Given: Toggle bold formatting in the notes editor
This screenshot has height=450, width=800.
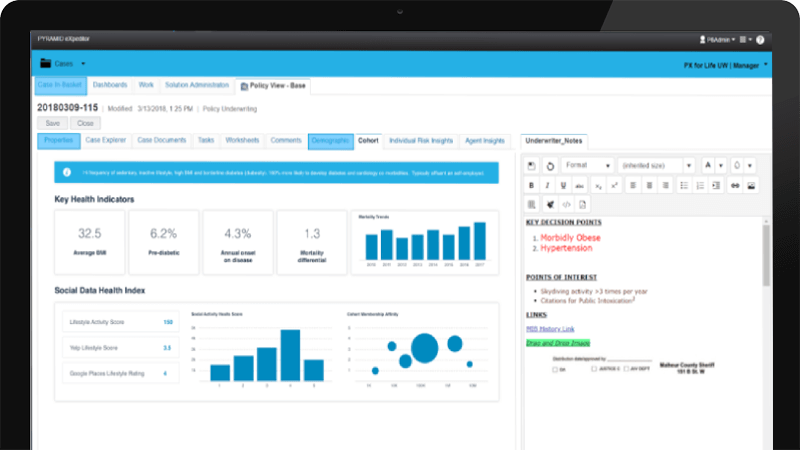Looking at the screenshot, I should [531, 186].
